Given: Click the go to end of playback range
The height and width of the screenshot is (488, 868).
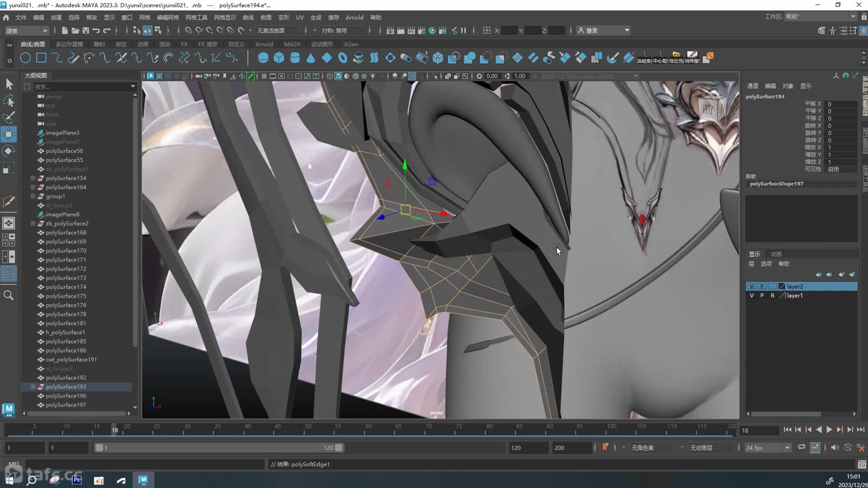Looking at the screenshot, I should [860, 430].
